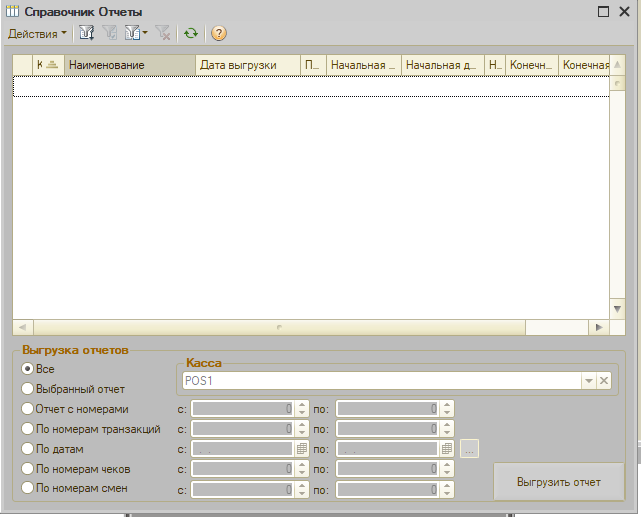
Task: Open help with the question mark icon
Action: pos(218,33)
